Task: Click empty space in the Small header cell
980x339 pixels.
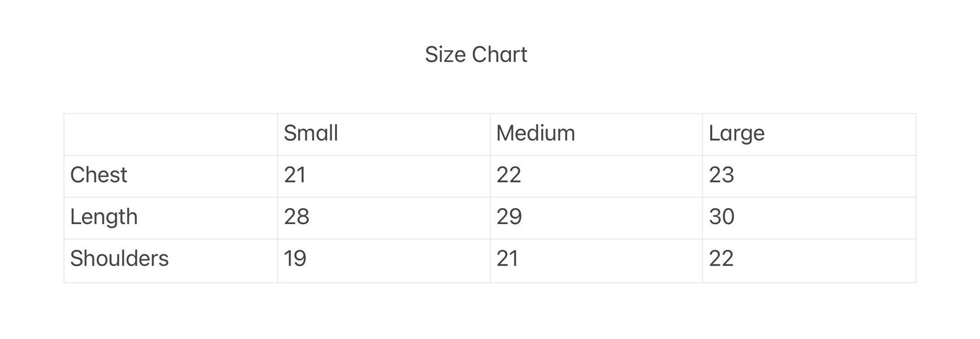Action: tap(420, 134)
